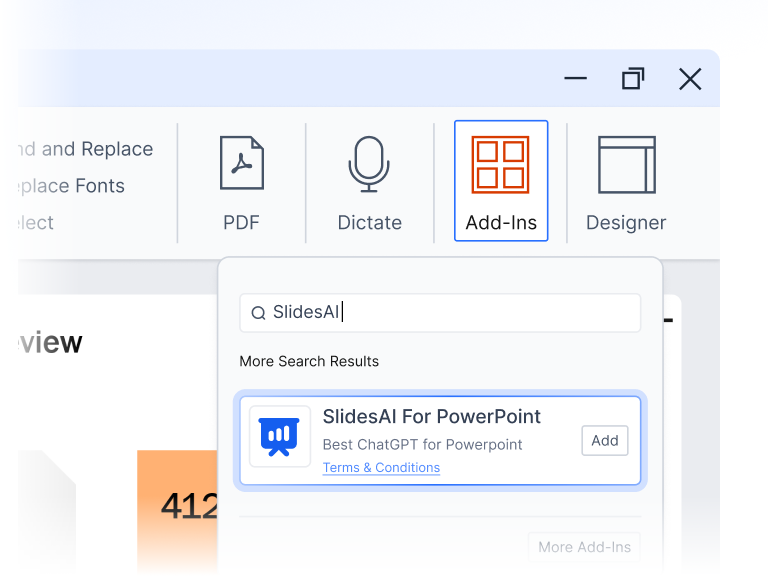Viewport: 768px width, 576px height.
Task: Click the SlidesAI blue presentation board icon
Action: coord(280,436)
